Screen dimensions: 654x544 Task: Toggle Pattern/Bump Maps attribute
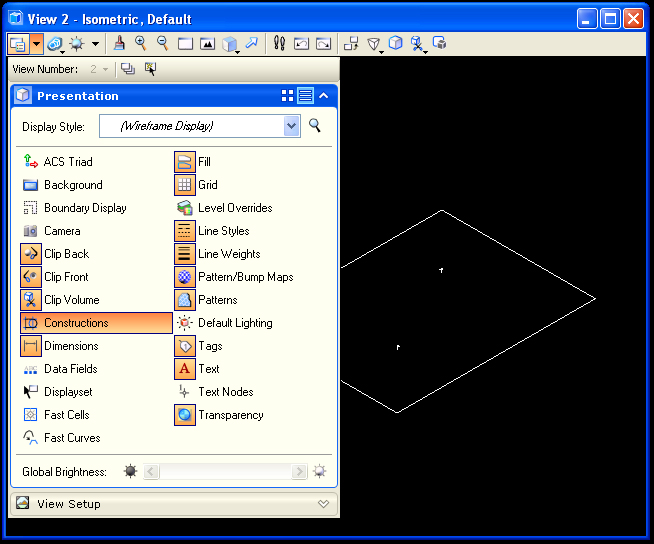(234, 277)
